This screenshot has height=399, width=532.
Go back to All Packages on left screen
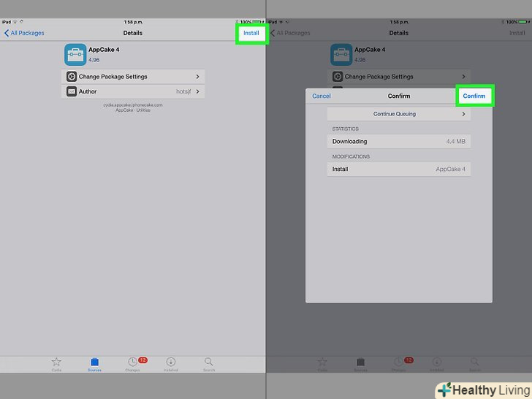(24, 33)
